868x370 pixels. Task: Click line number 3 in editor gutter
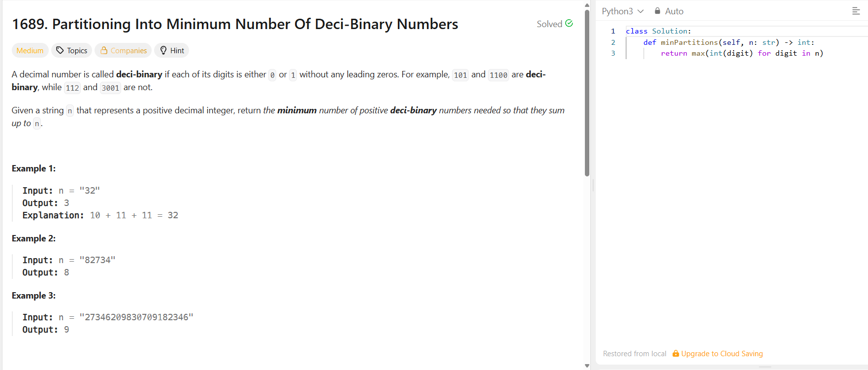click(613, 53)
